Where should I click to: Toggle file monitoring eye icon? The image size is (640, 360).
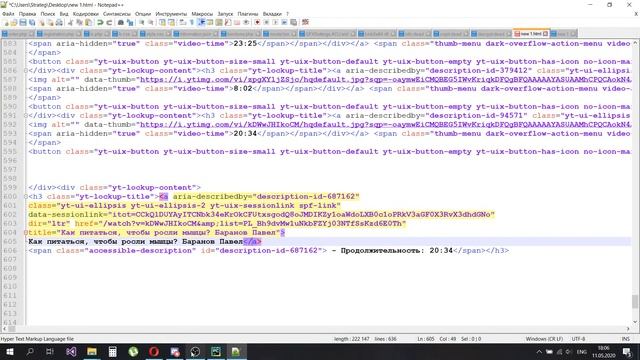pos(246,22)
